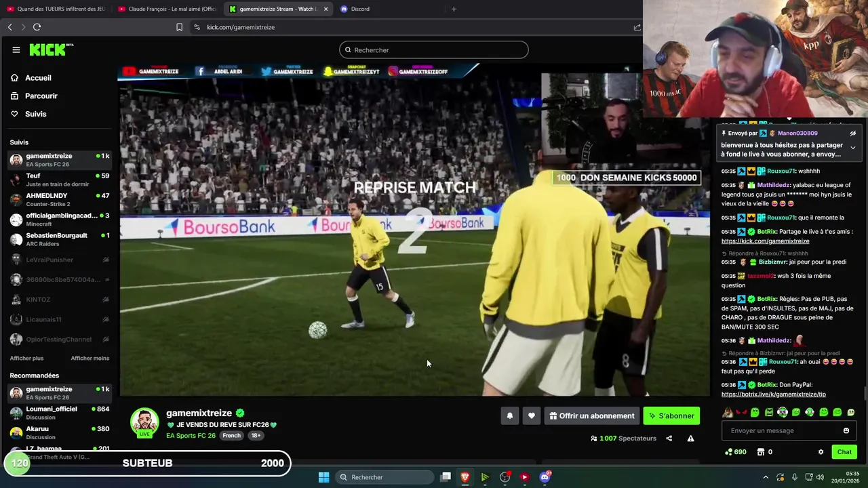Viewport: 868px width, 488px height.
Task: Open Discord from taskbar
Action: point(545,477)
